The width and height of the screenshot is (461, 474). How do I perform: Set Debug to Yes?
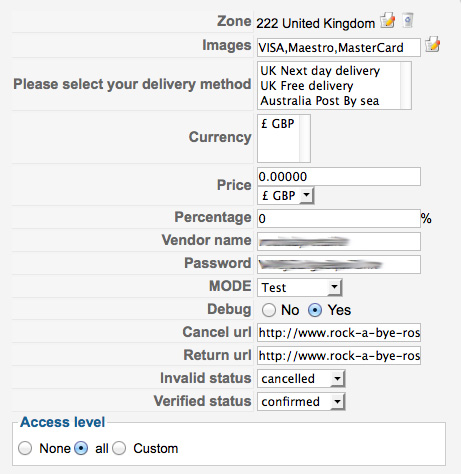click(x=315, y=310)
